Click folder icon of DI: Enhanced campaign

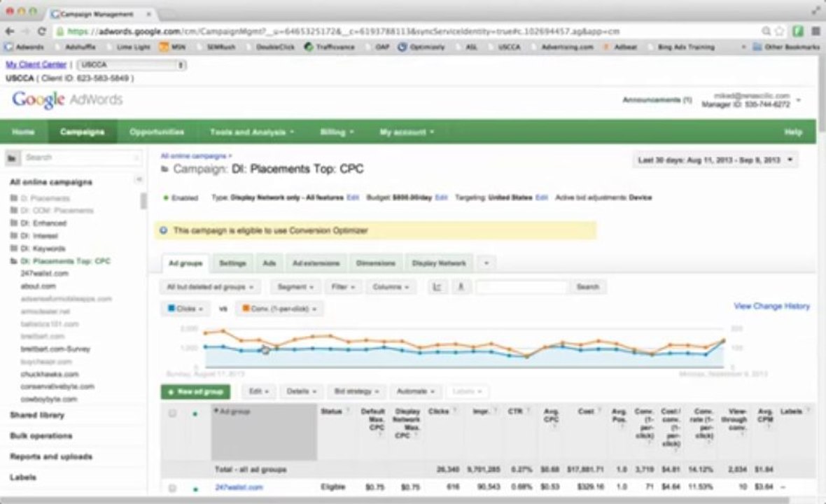pyautogui.click(x=14, y=223)
